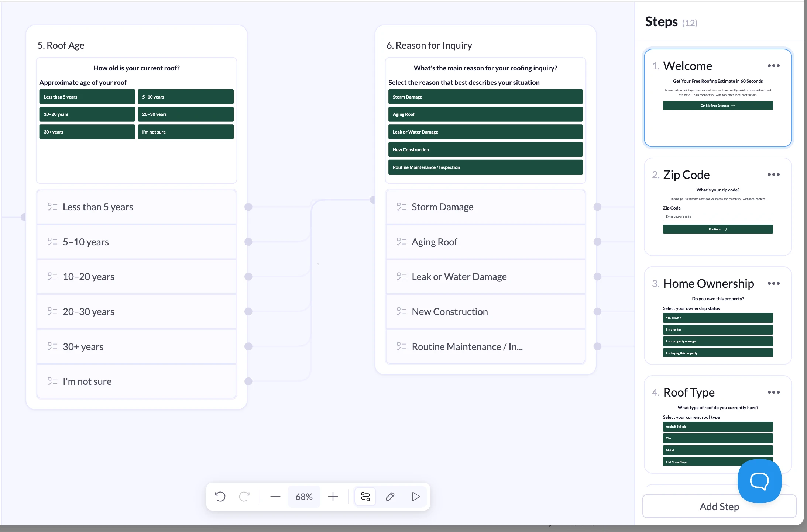Screen dimensions: 807x532
Task: Click the Enter your zip code field
Action: (x=718, y=217)
